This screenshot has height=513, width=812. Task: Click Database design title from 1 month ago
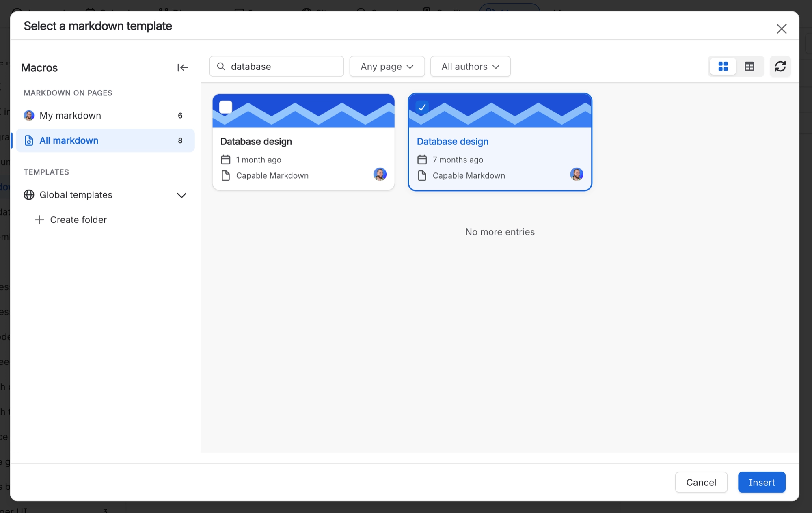pos(256,142)
